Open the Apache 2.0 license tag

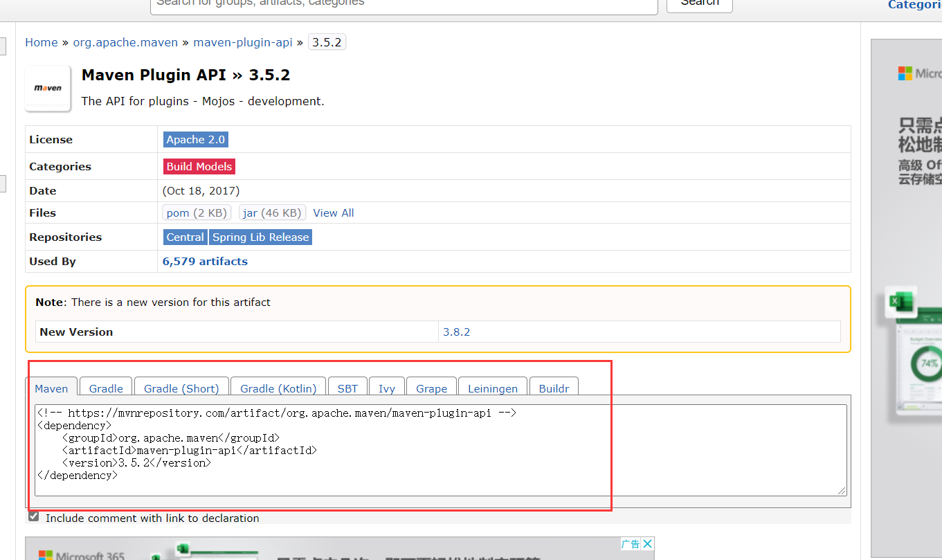click(x=196, y=139)
